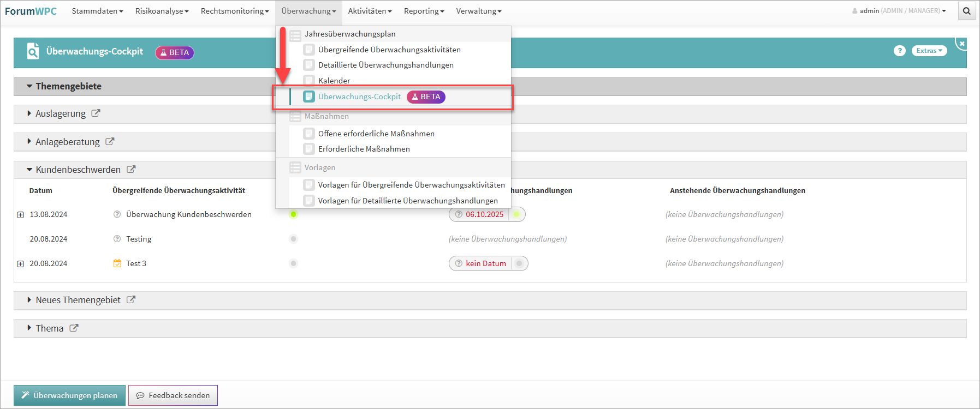Click icon before Offene erforderliche Maßnahmen
980x409 pixels.
[x=309, y=134]
